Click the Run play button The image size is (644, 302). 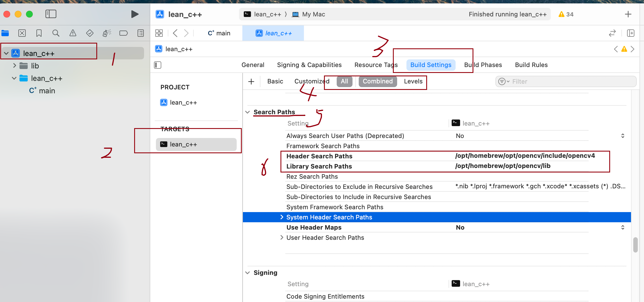(135, 14)
